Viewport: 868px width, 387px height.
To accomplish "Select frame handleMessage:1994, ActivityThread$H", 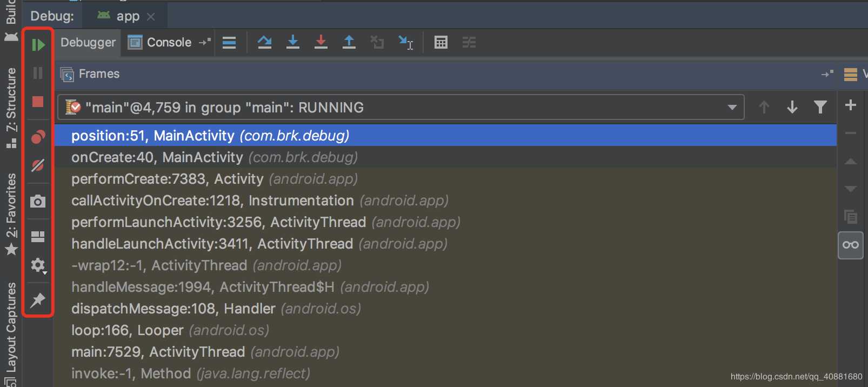I will 445,286.
